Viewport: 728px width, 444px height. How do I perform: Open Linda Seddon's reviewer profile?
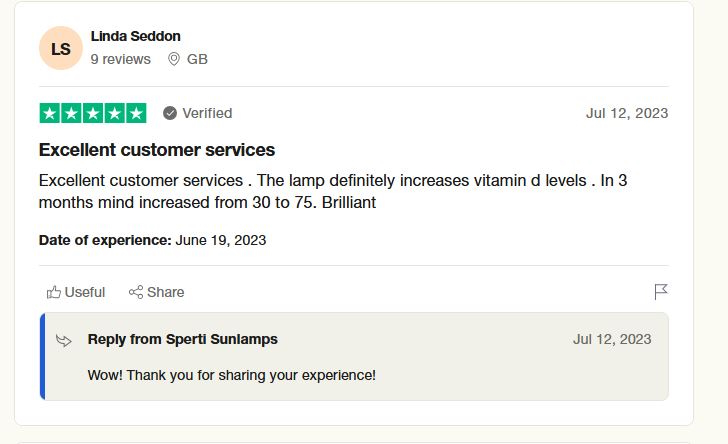(x=135, y=36)
